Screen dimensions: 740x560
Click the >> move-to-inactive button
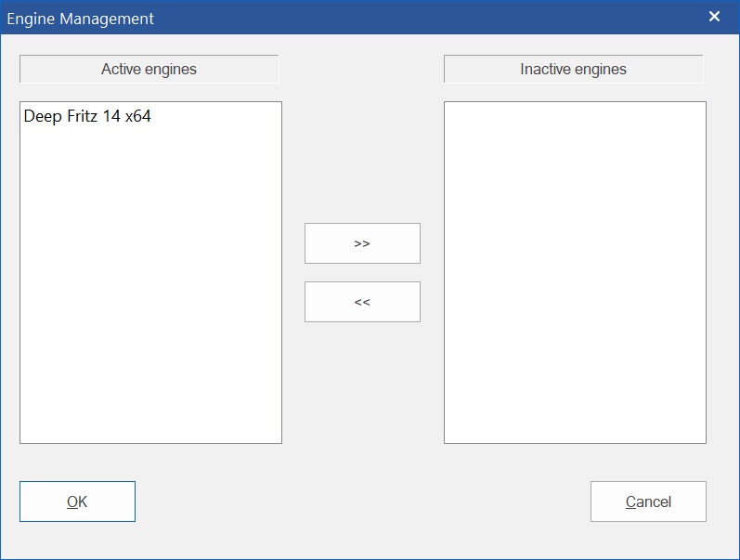[x=362, y=243]
